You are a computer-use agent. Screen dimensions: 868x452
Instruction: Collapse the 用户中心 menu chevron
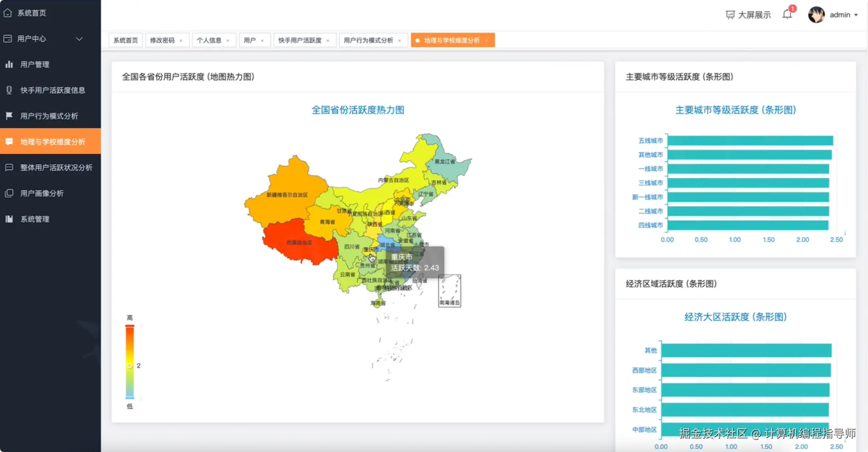(x=79, y=39)
